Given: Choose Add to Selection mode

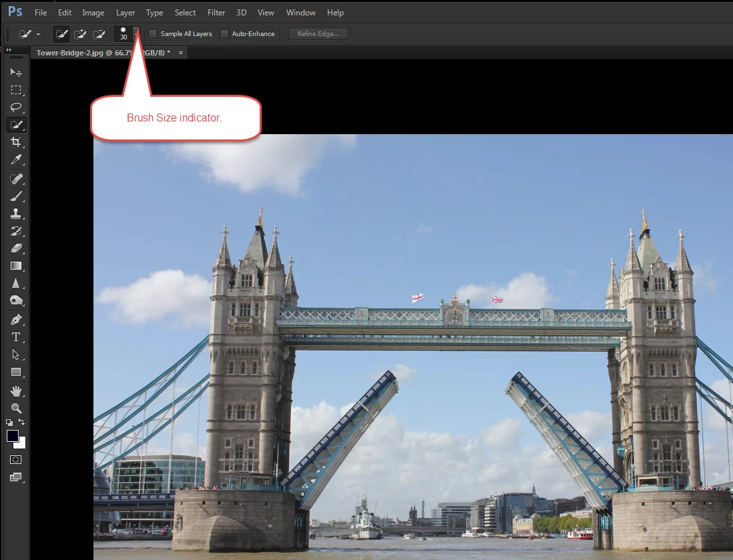Looking at the screenshot, I should pos(80,33).
